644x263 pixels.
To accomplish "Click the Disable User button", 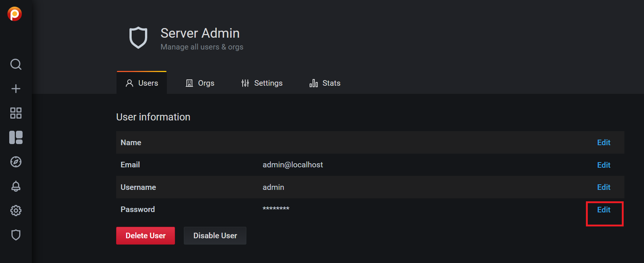I will click(x=215, y=236).
